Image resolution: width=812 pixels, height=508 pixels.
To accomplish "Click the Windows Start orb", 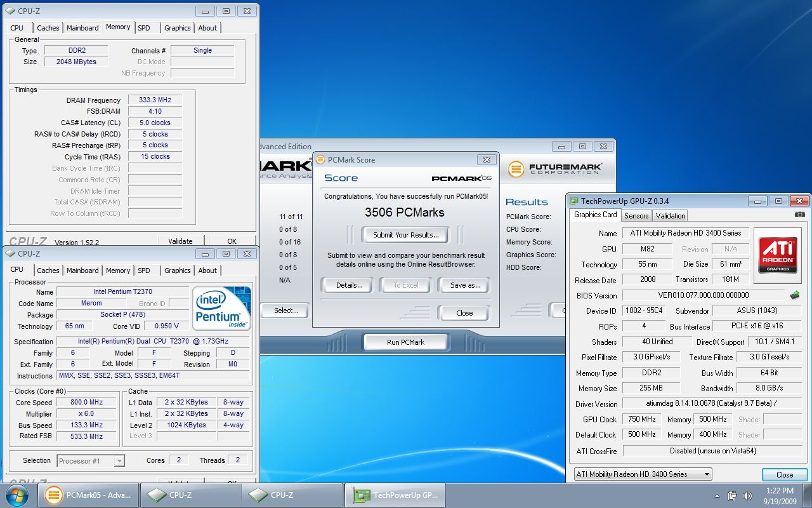I will point(17,495).
